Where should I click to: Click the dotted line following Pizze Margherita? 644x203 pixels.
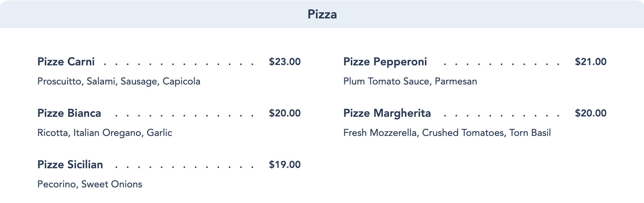pos(501,115)
